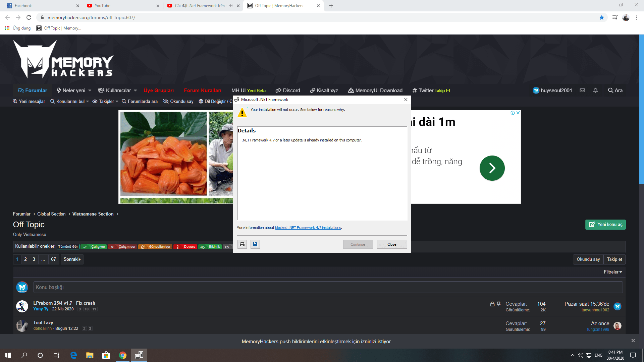Dismiss the push notification banner
Image resolution: width=644 pixels, height=362 pixels.
tap(633, 341)
